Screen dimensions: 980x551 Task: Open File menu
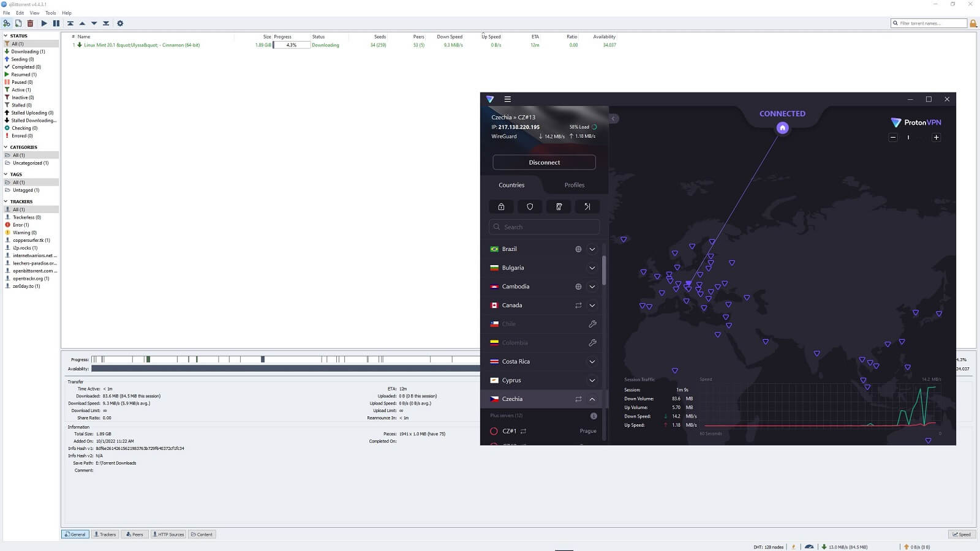pyautogui.click(x=7, y=13)
